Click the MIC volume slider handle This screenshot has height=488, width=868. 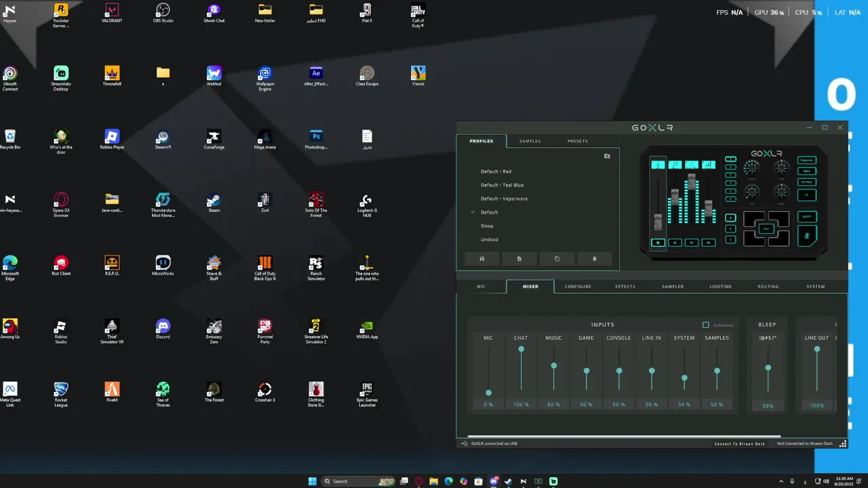coord(488,392)
